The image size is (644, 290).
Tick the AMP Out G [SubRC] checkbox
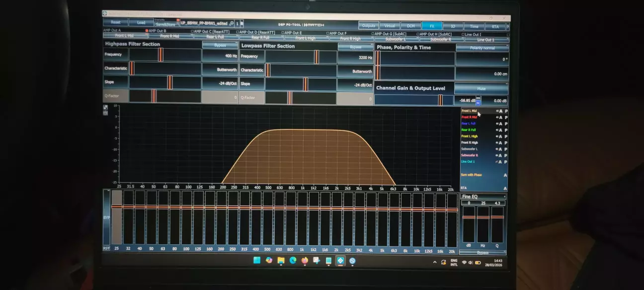[373, 34]
